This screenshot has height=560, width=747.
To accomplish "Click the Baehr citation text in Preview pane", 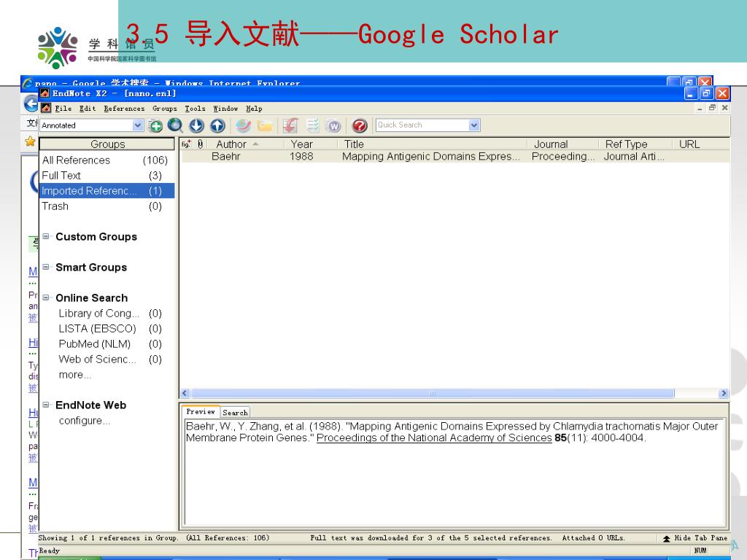I will click(x=452, y=432).
